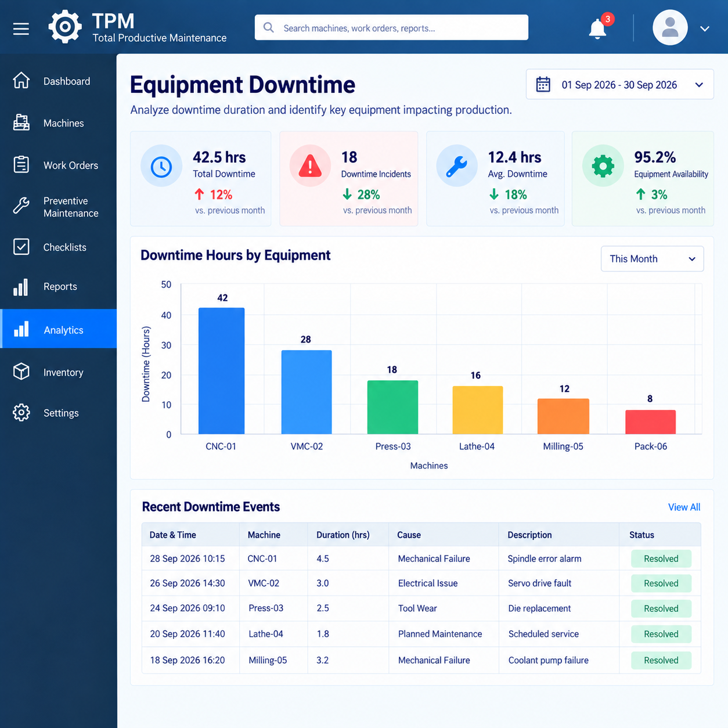Image resolution: width=728 pixels, height=728 pixels.
Task: Click the Avg. Downtime wrench icon
Action: [457, 166]
